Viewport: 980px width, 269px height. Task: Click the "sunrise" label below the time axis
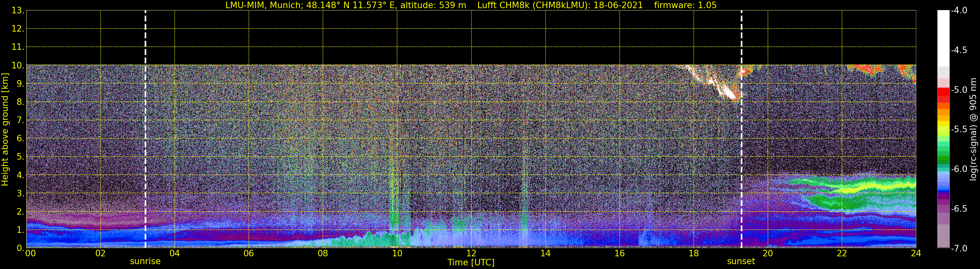coord(145,262)
